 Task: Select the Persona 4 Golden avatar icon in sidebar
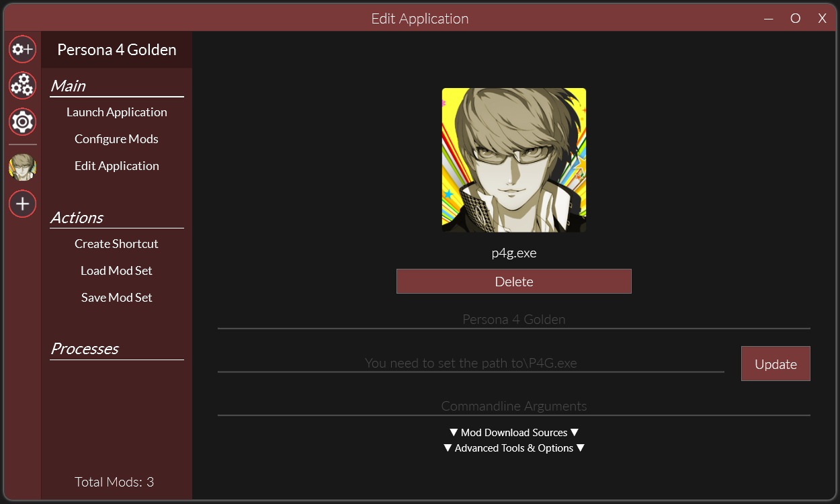(22, 167)
